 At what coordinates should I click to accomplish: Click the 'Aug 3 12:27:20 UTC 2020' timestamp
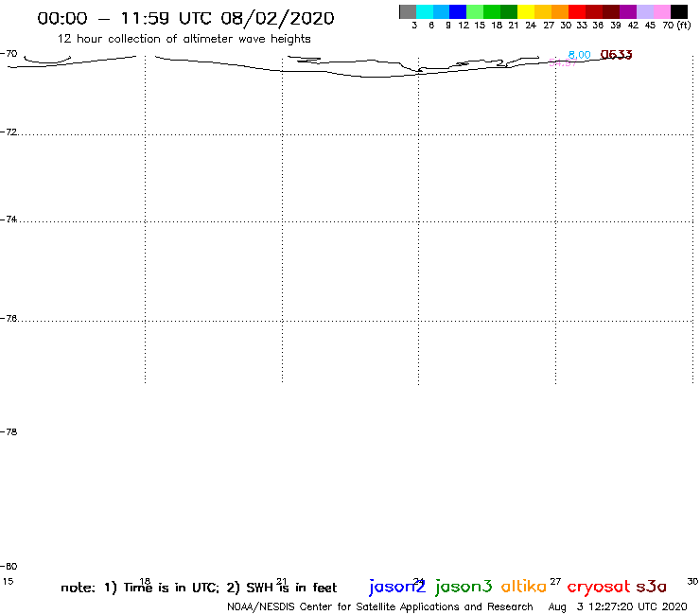[618, 607]
